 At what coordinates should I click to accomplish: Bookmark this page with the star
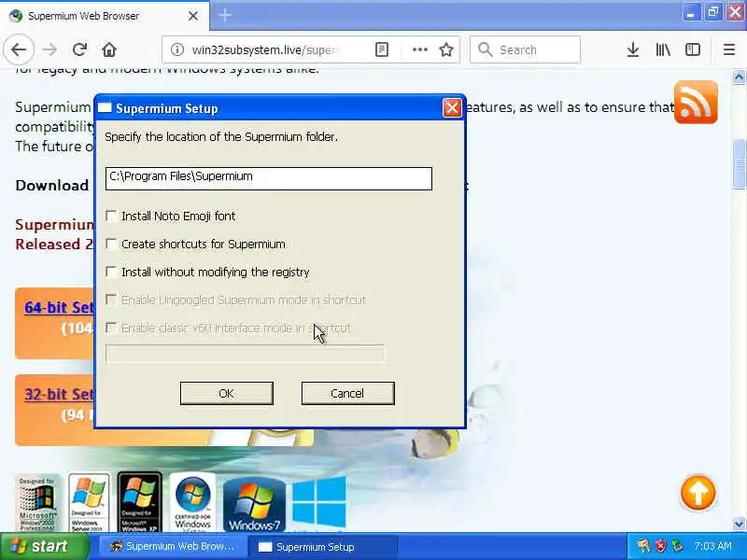(446, 49)
